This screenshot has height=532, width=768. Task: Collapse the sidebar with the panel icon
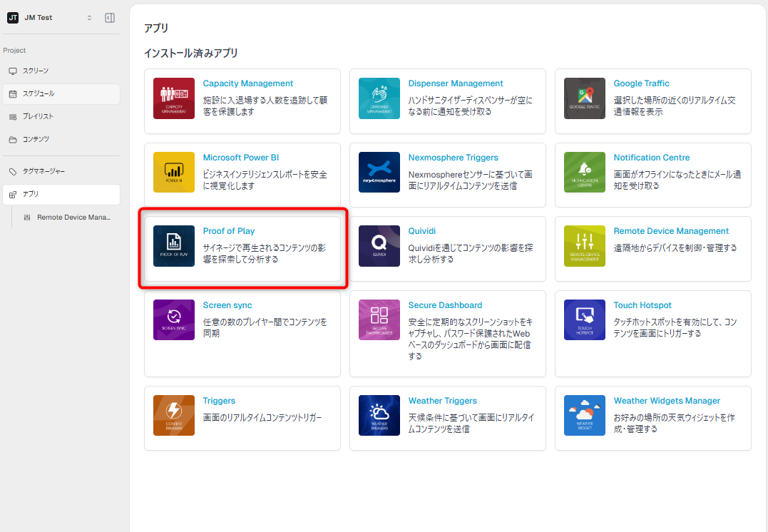[x=110, y=18]
